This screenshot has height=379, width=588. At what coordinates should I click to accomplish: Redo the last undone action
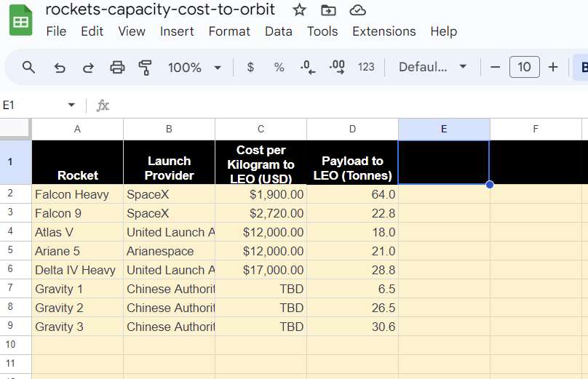coord(88,67)
